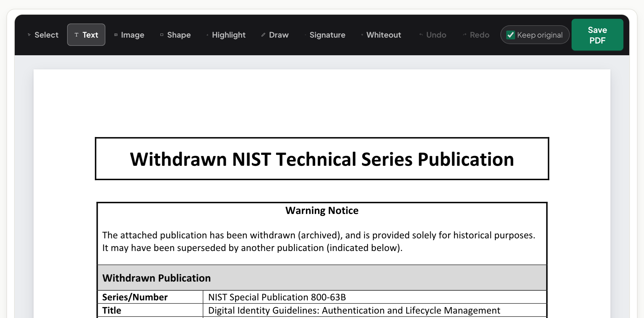Enable the Highlight tool
Image resolution: width=644 pixels, height=318 pixels.
[x=226, y=35]
